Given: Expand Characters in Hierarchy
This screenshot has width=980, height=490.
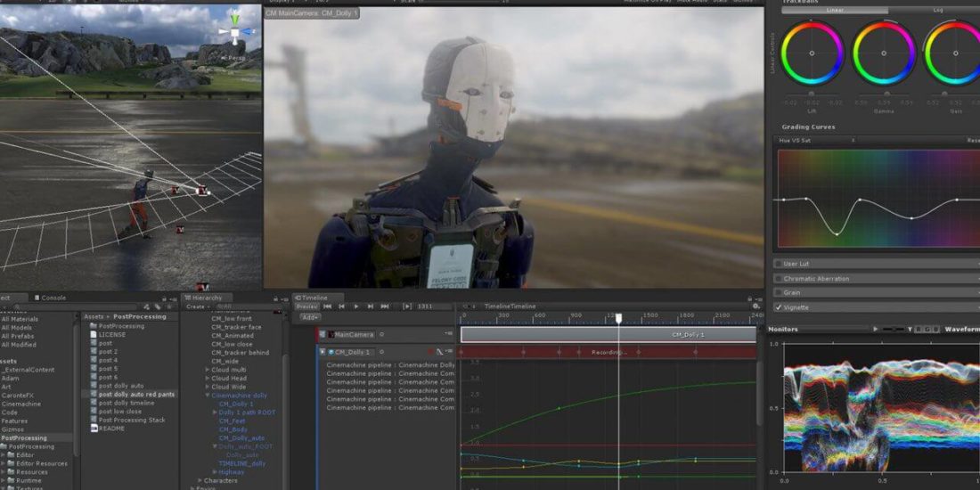Looking at the screenshot, I should [200, 480].
